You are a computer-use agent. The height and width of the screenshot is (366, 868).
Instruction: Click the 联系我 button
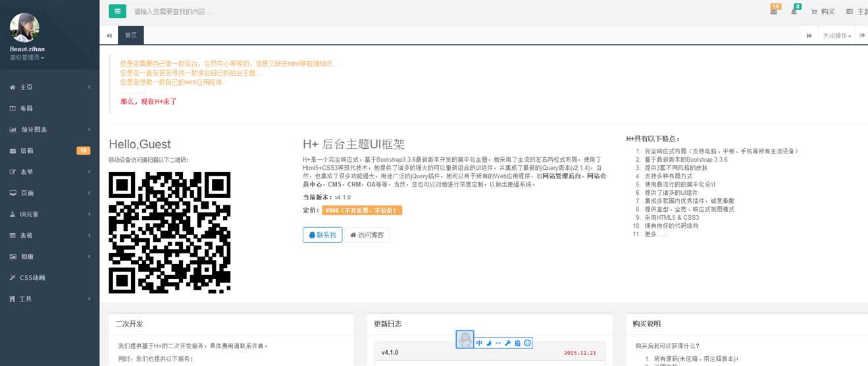(322, 235)
